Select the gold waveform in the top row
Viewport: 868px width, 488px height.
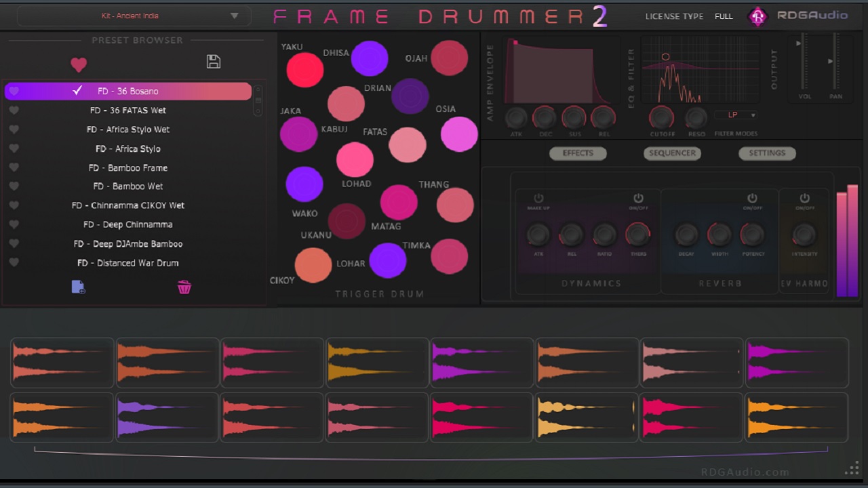coord(377,362)
